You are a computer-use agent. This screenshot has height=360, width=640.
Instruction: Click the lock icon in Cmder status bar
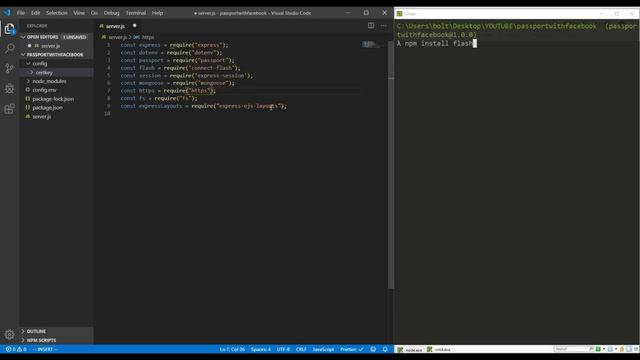coord(622,349)
